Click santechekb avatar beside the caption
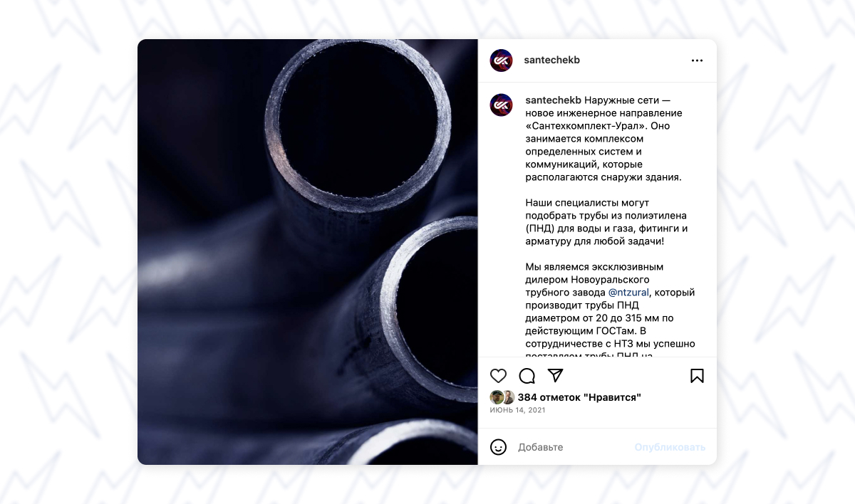 click(x=502, y=105)
